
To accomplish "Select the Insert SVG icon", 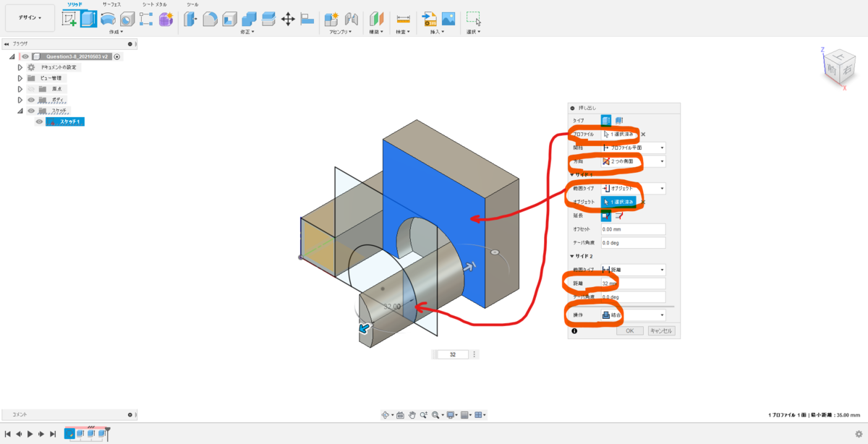I will (x=429, y=19).
